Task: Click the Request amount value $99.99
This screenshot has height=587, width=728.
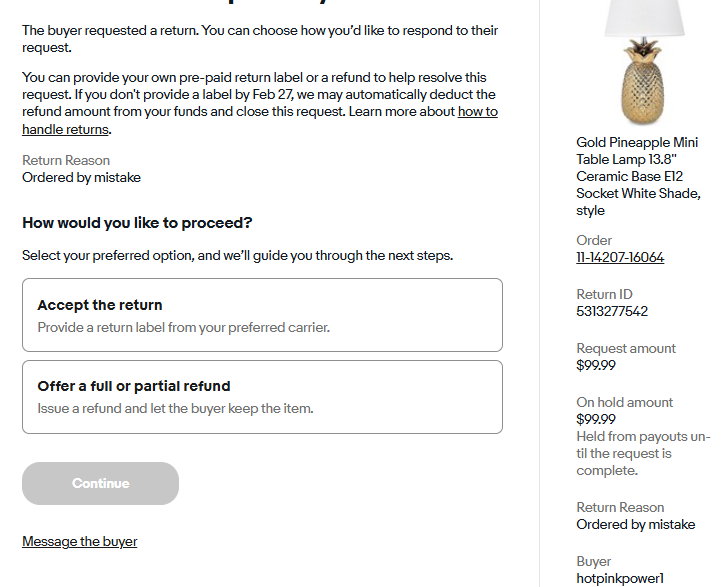Action: point(596,366)
